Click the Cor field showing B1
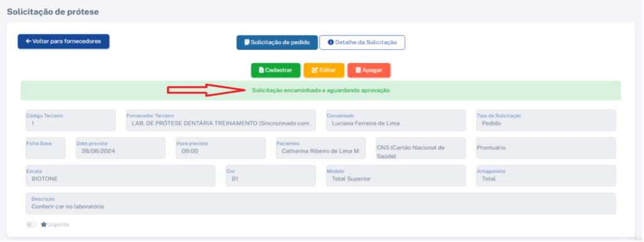 click(271, 176)
